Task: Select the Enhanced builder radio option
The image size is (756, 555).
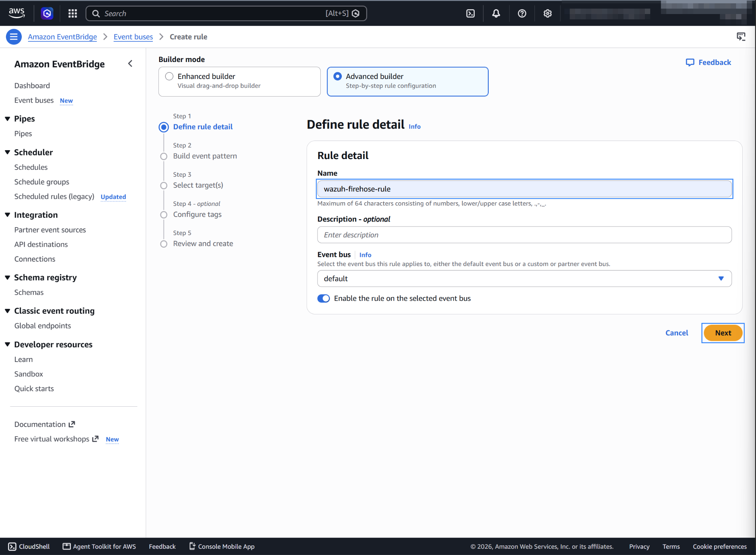Action: 169,76
